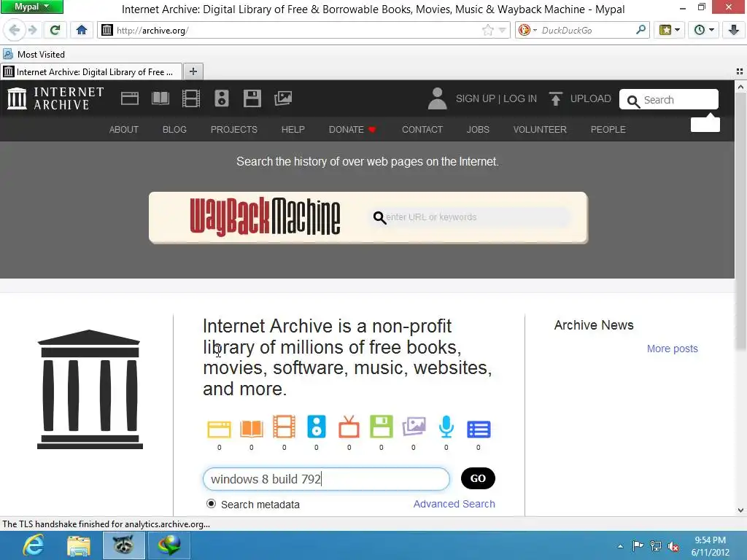
Task: Show hidden icons in system tray
Action: (620, 546)
